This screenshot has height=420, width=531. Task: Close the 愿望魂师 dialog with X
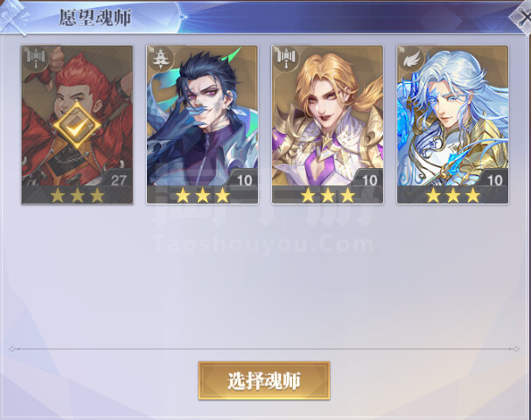pyautogui.click(x=522, y=17)
